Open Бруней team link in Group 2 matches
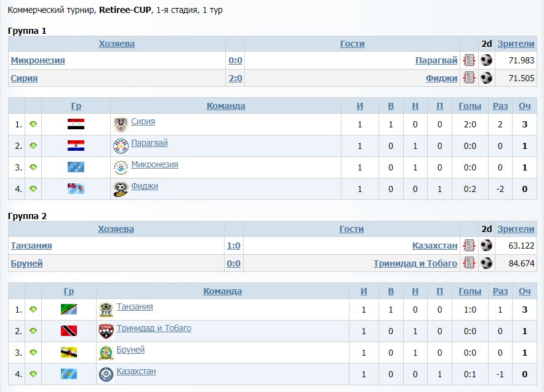The image size is (544, 392). tap(26, 263)
